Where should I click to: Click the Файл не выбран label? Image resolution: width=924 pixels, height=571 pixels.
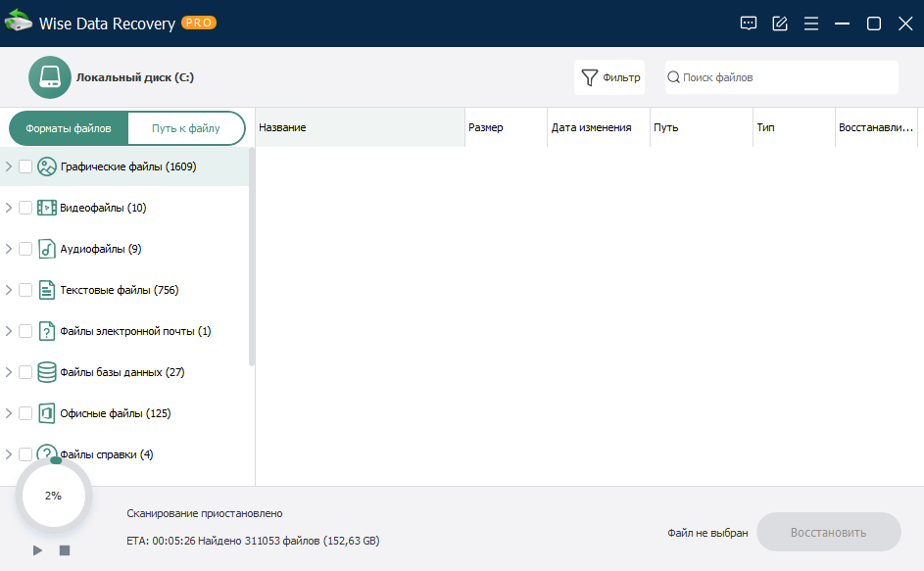707,533
